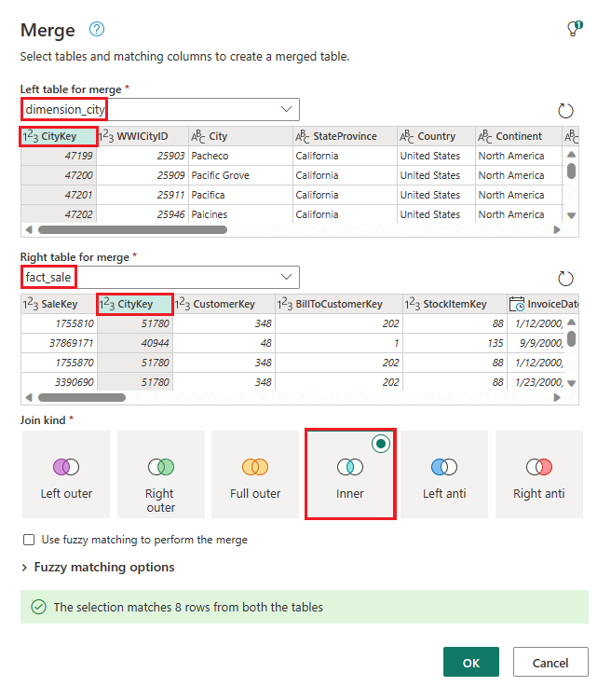Click left table scroll-down arrow
Image resolution: width=611 pixels, height=700 pixels.
tap(571, 215)
